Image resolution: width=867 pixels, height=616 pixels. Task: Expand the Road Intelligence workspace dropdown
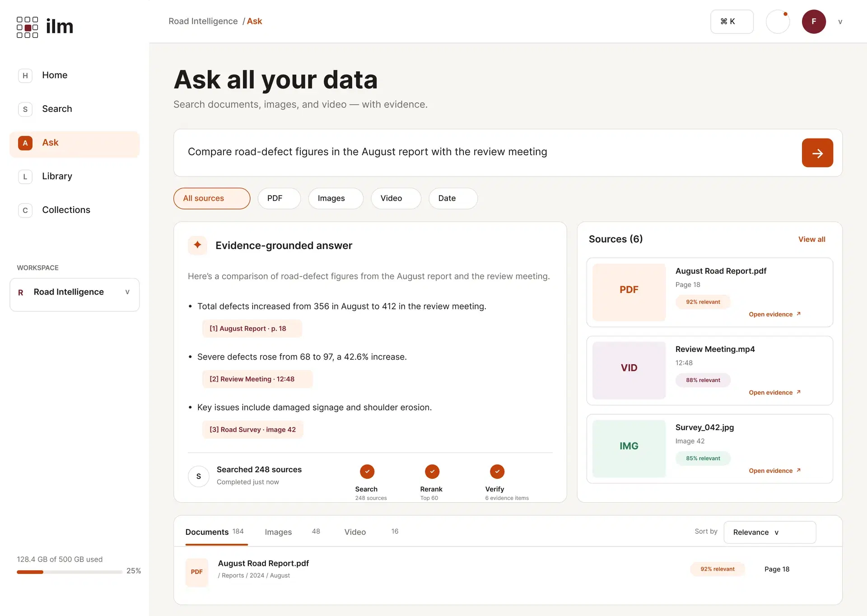click(75, 295)
